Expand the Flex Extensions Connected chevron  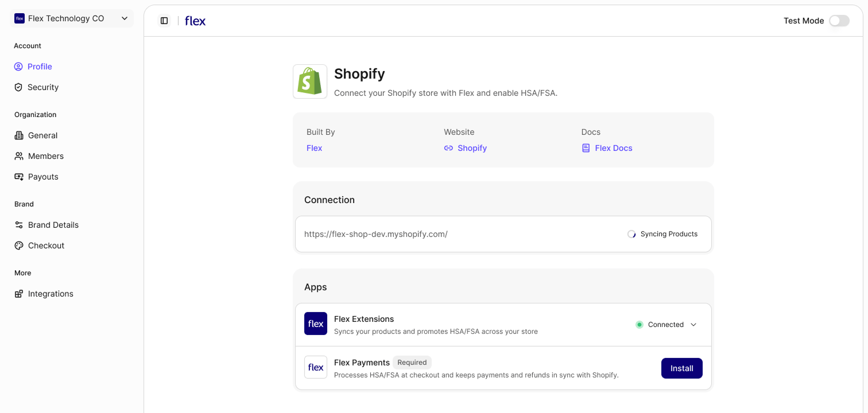pyautogui.click(x=693, y=325)
